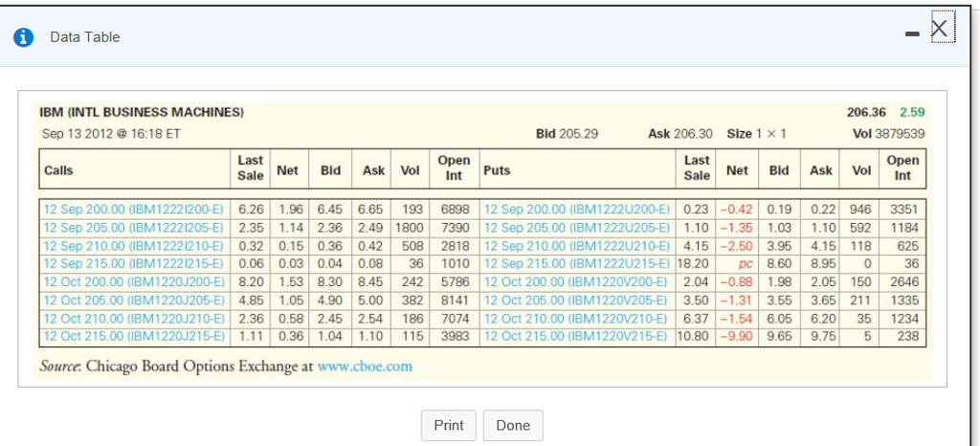Image resolution: width=980 pixels, height=446 pixels.
Task: Click the stock price 206.36
Action: point(866,112)
